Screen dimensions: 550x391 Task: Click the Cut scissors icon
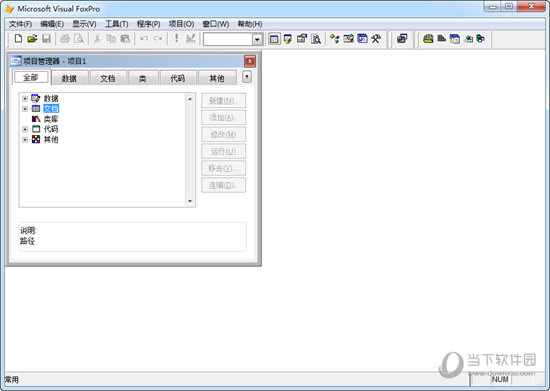point(97,38)
